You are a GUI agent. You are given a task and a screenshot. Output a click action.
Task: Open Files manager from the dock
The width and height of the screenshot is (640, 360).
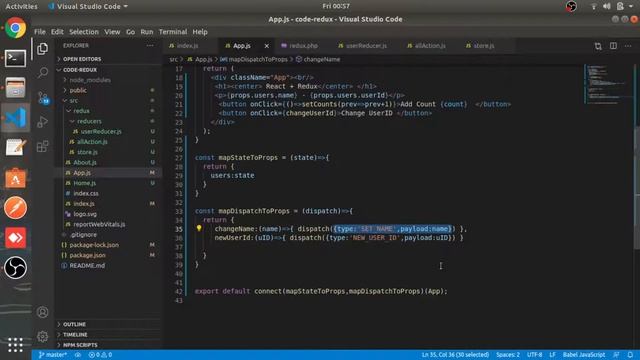coord(16,88)
